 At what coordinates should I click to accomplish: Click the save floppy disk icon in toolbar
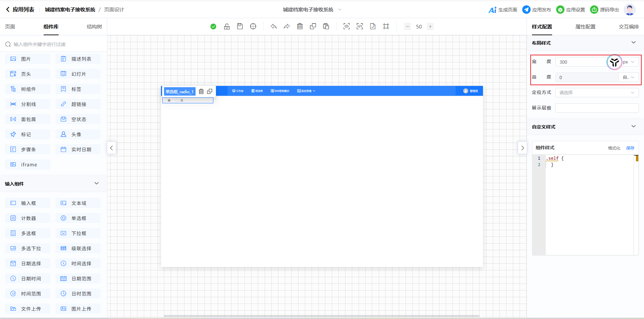[240, 26]
